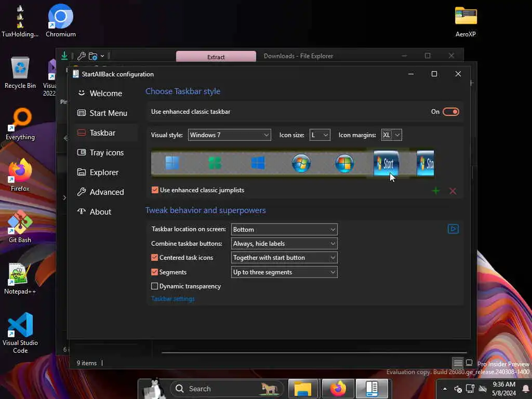This screenshot has height=399, width=532.
Task: Choose the Windows 10 flat logo start button
Action: tap(258, 163)
